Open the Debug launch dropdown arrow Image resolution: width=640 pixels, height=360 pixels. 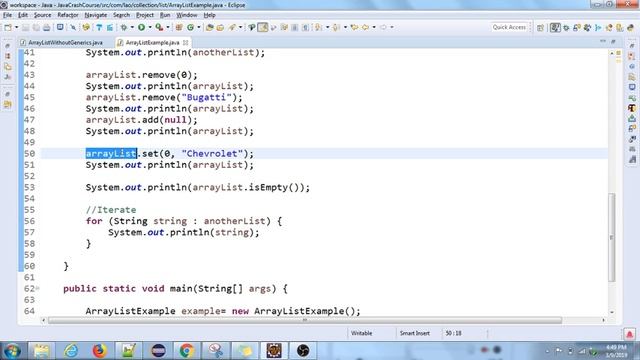[132, 27]
